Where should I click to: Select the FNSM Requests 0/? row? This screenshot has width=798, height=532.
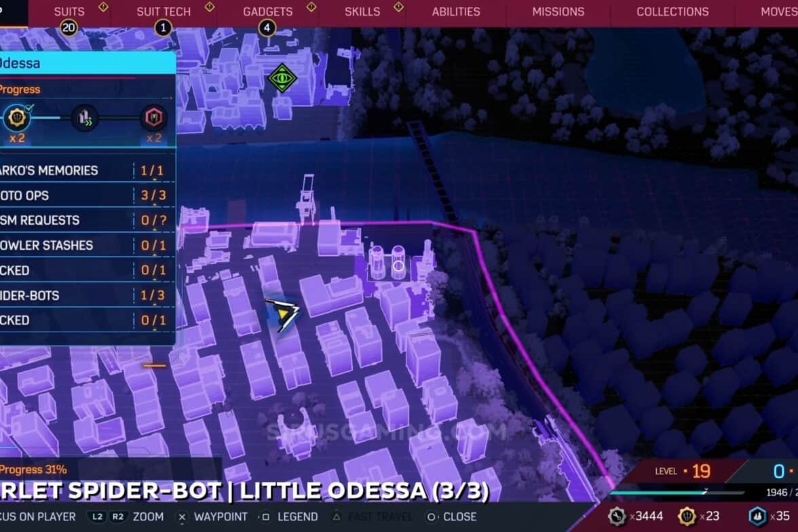[87, 220]
